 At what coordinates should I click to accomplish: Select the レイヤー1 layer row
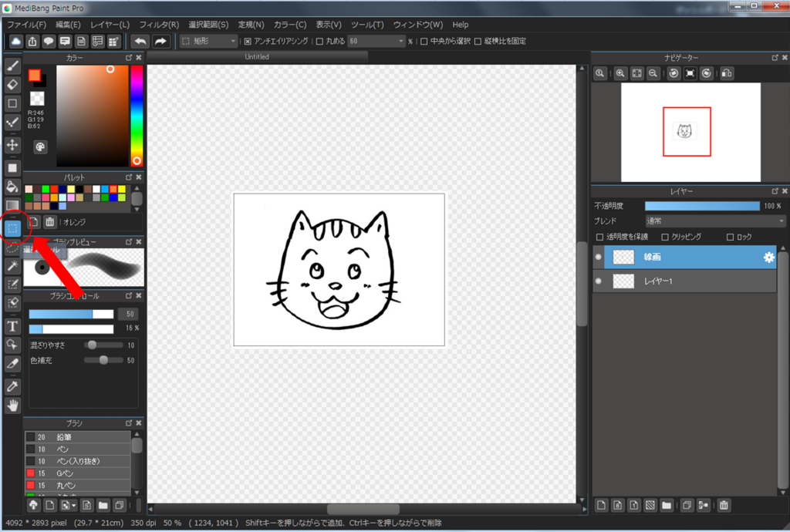tap(685, 281)
